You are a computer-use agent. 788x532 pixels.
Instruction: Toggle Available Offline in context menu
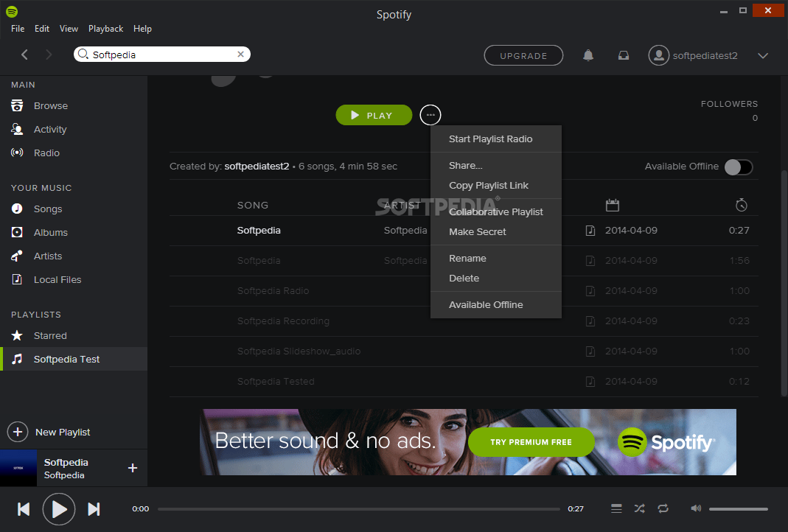point(496,304)
